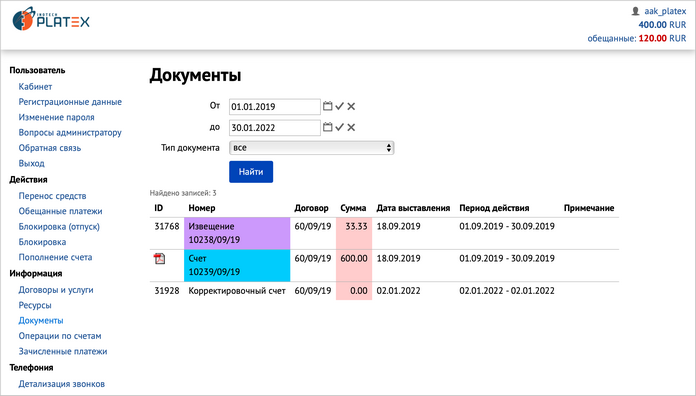The height and width of the screenshot is (396, 696).
Task: Open the Кабинет page
Action: tap(36, 87)
